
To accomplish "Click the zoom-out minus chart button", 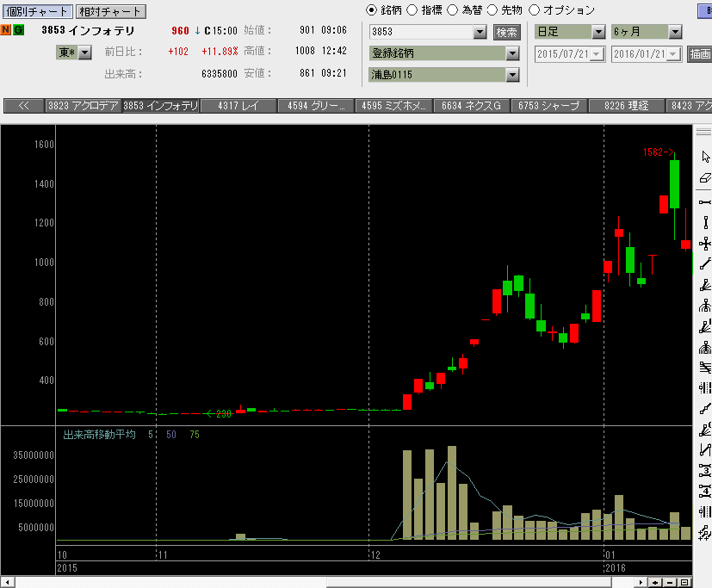I will (670, 582).
